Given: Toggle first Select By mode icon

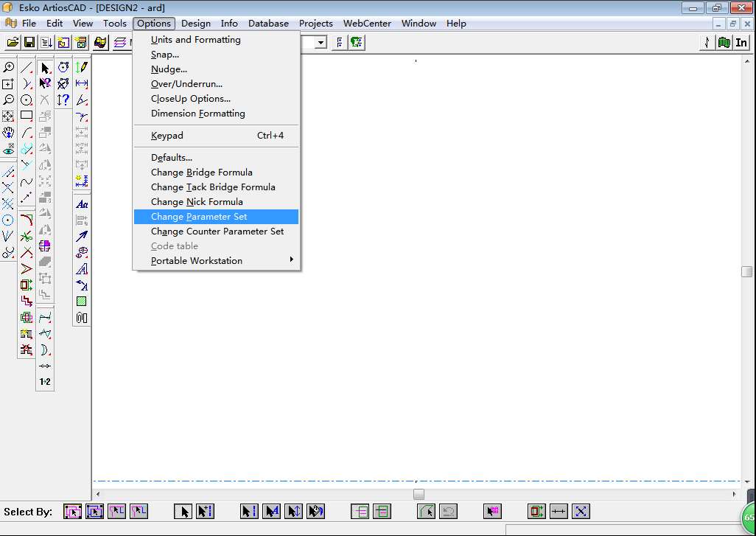Looking at the screenshot, I should point(72,512).
